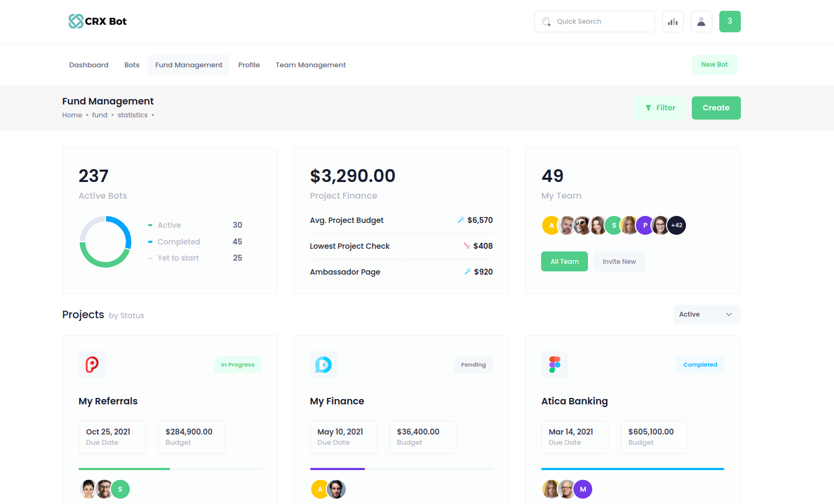Click the My Referrals green progress bar
834x504 pixels.
pyautogui.click(x=124, y=469)
